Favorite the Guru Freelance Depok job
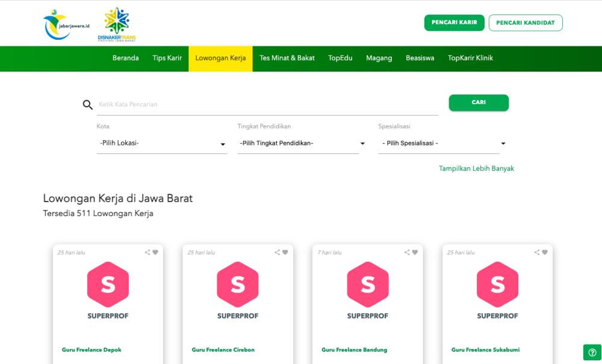 pos(155,252)
